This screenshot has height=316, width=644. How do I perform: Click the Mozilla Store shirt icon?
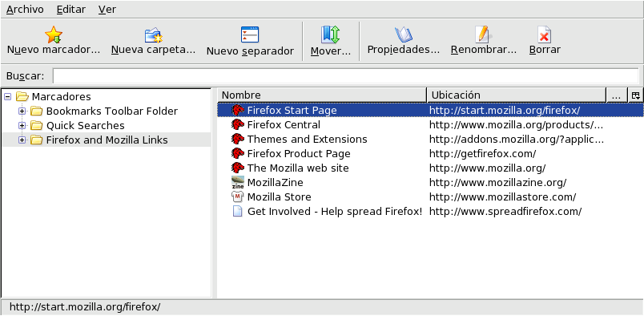238,196
